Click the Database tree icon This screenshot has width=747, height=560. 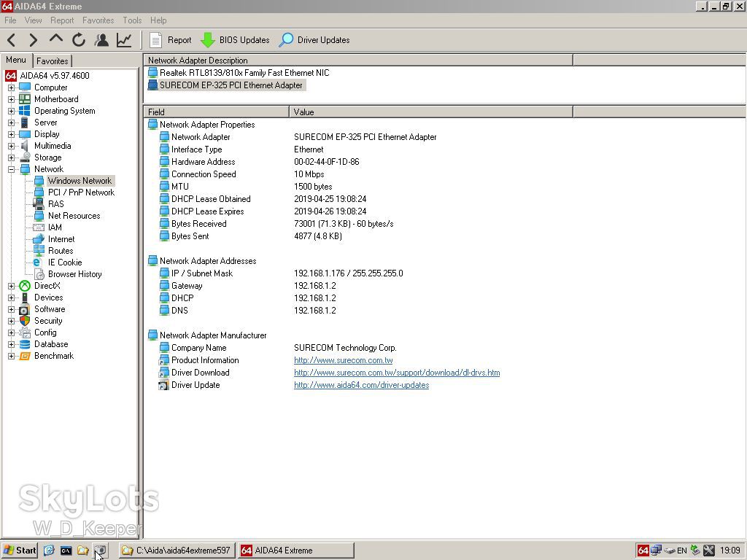tap(25, 344)
